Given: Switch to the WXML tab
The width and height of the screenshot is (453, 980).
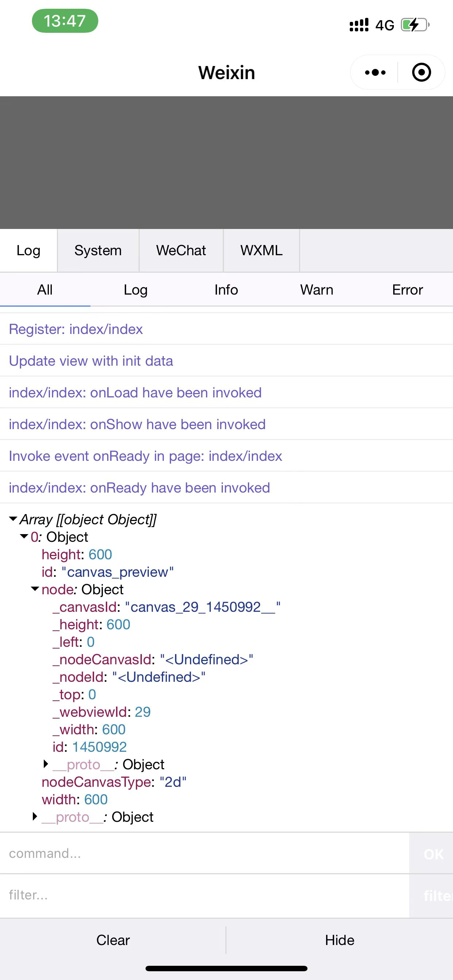Looking at the screenshot, I should click(261, 250).
